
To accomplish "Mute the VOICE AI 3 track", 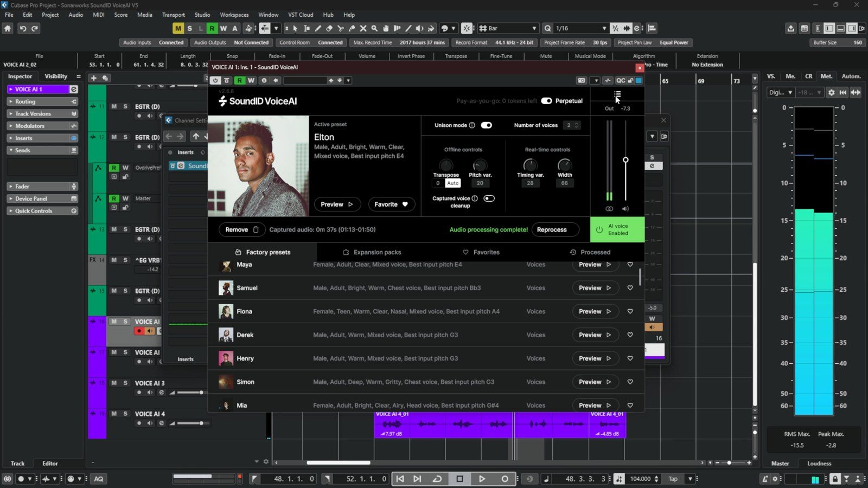I will [x=114, y=383].
